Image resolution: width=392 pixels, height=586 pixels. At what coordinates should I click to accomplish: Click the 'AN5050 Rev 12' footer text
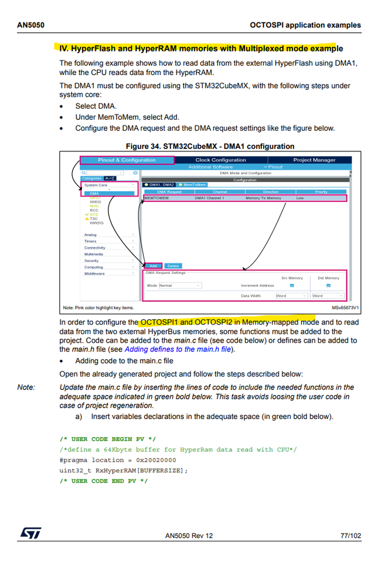(189, 536)
